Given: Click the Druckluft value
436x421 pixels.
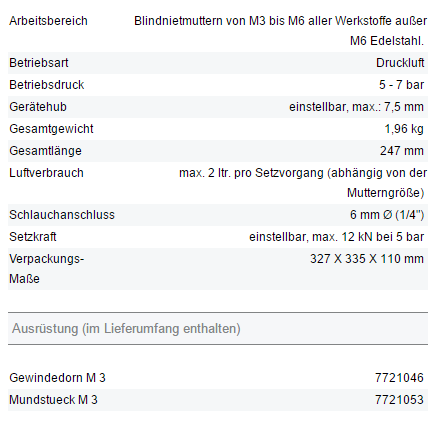Looking at the screenshot, I should click(x=400, y=63).
